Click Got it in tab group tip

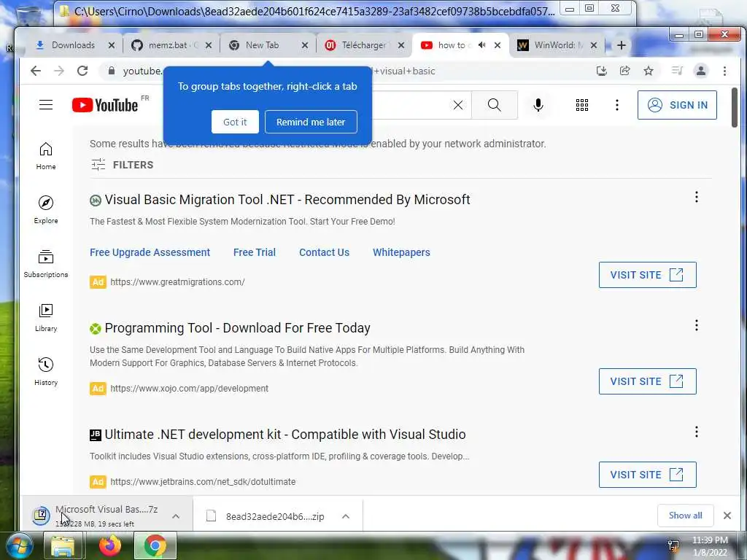(235, 122)
